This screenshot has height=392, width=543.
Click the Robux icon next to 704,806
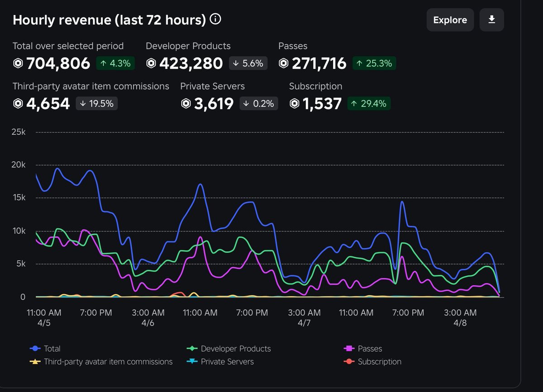pos(18,64)
